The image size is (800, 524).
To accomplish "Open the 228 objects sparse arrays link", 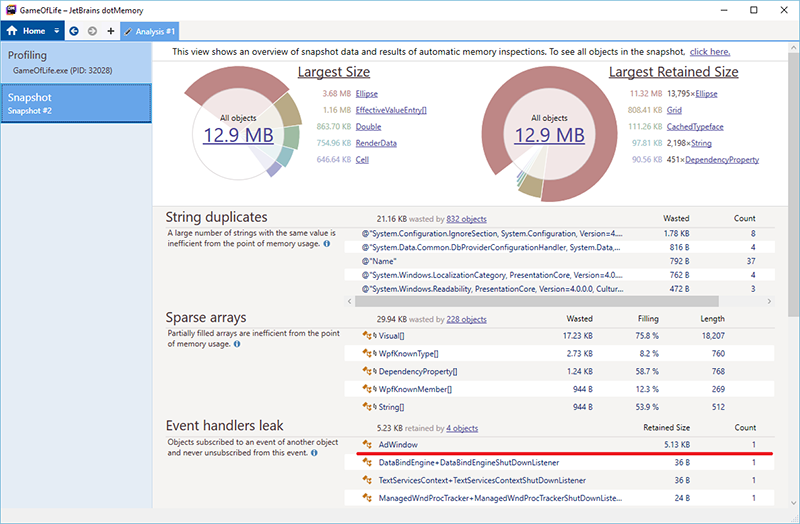I will 466,319.
